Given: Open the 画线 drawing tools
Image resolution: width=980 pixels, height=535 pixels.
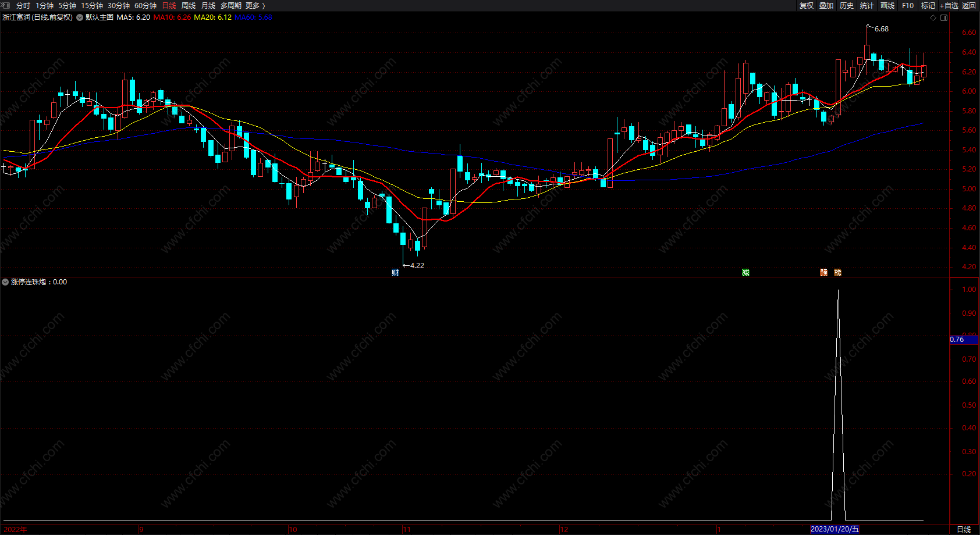Looking at the screenshot, I should (887, 5).
